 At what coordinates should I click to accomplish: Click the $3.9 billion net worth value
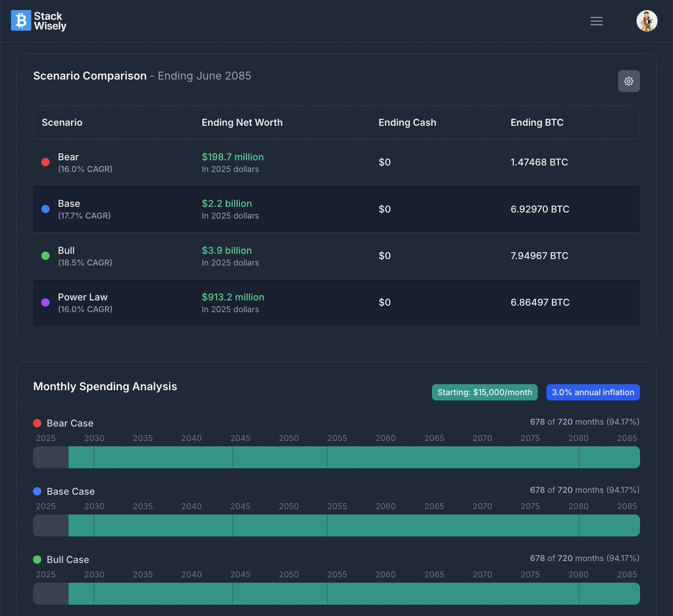point(227,251)
